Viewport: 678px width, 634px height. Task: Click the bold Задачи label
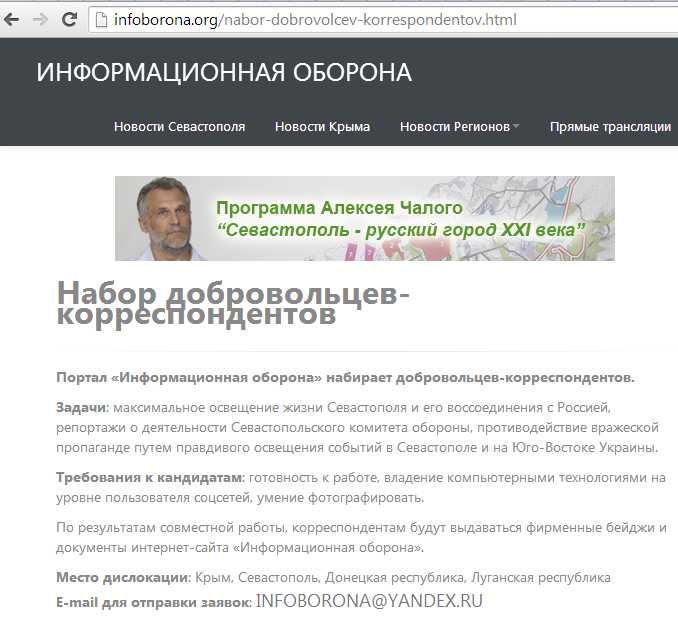coord(81,407)
